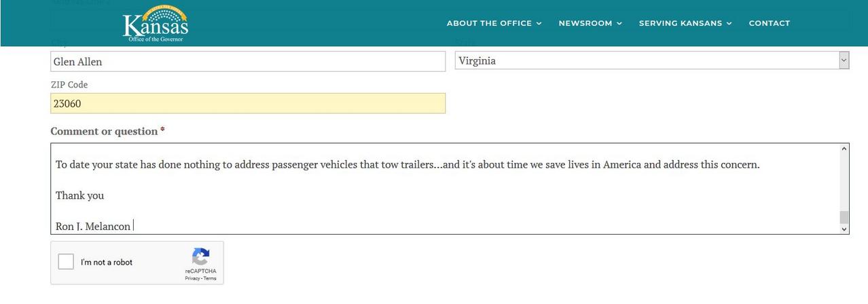This screenshot has width=868, height=304.
Task: Open the reCAPTCHA Terms link
Action: click(x=210, y=278)
